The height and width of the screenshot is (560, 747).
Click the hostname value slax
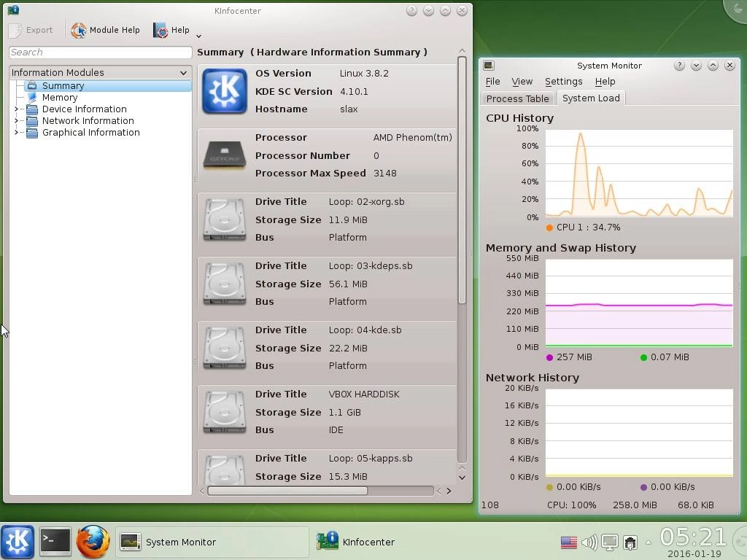(x=348, y=109)
